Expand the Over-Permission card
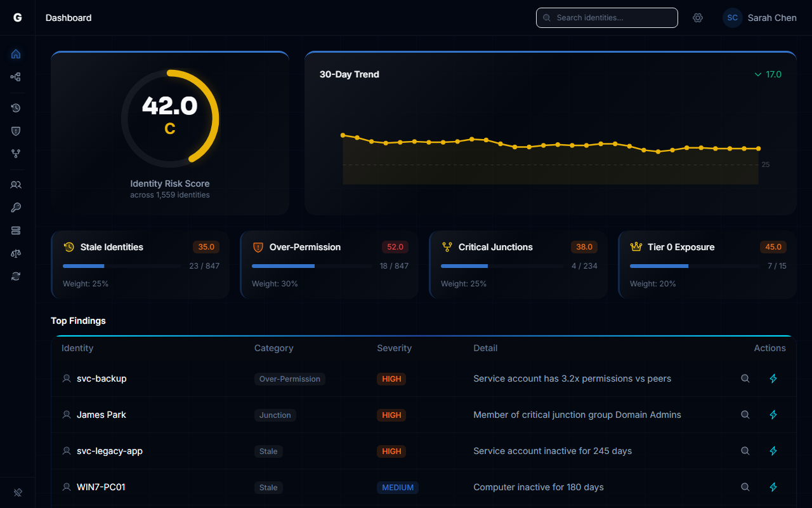This screenshot has width=812, height=508. [x=329, y=265]
